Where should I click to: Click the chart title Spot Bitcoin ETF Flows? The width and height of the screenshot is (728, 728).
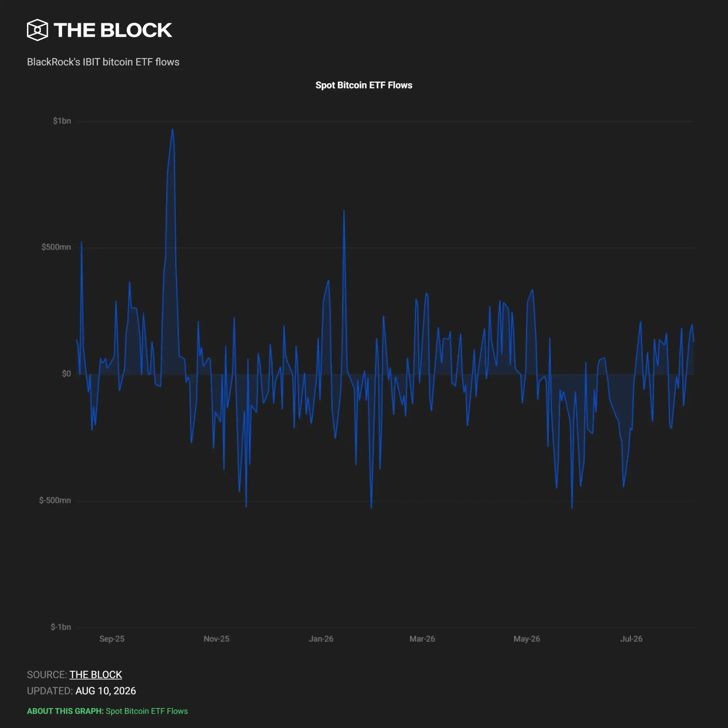(364, 85)
